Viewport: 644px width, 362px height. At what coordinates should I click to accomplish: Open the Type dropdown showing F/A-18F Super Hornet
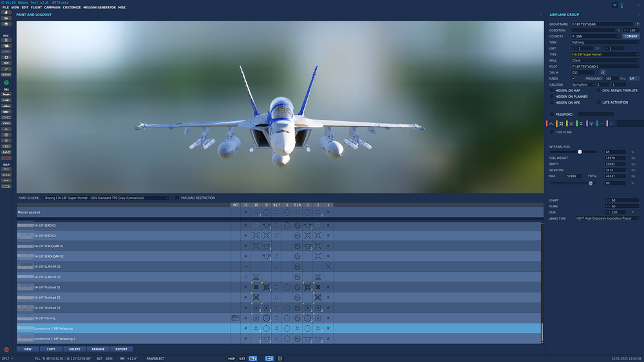click(605, 54)
